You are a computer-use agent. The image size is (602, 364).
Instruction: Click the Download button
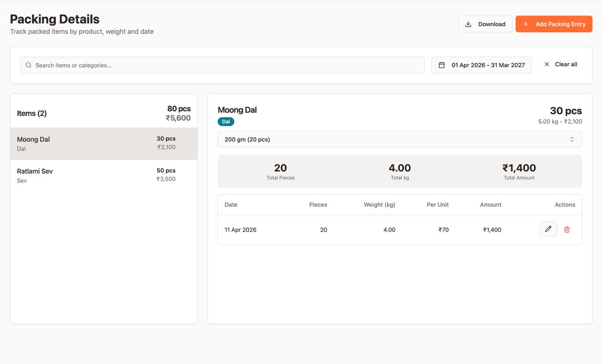tap(485, 24)
